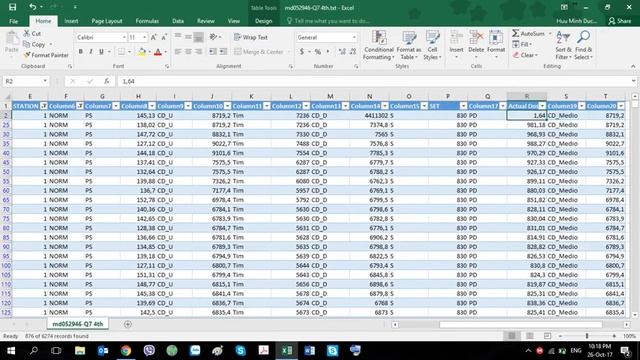This screenshot has height=360, width=640.
Task: Toggle Italic formatting
Action: click(x=91, y=52)
